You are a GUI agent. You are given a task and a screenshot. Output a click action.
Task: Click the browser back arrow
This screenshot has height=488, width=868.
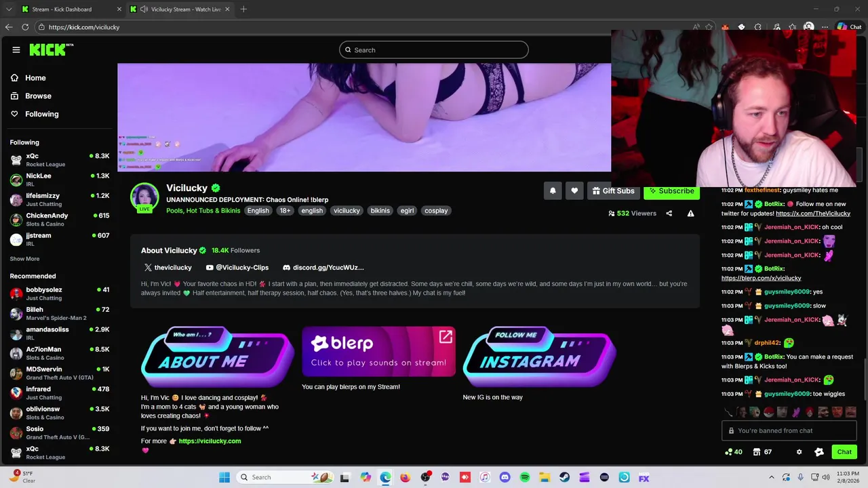[x=9, y=27]
